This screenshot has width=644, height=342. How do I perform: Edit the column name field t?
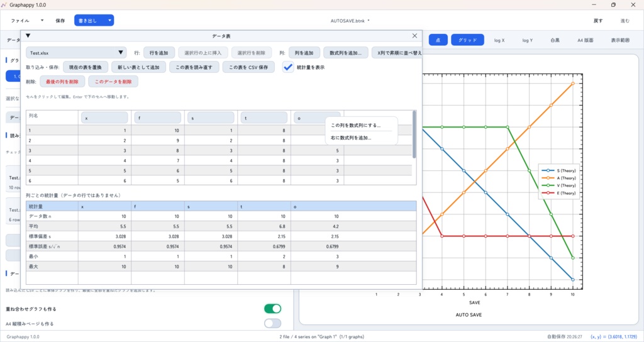click(264, 118)
